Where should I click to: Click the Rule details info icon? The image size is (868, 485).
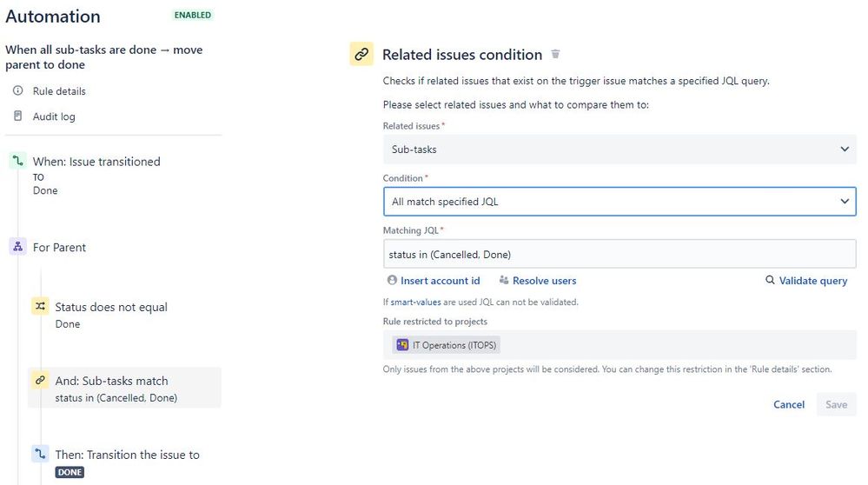[17, 90]
